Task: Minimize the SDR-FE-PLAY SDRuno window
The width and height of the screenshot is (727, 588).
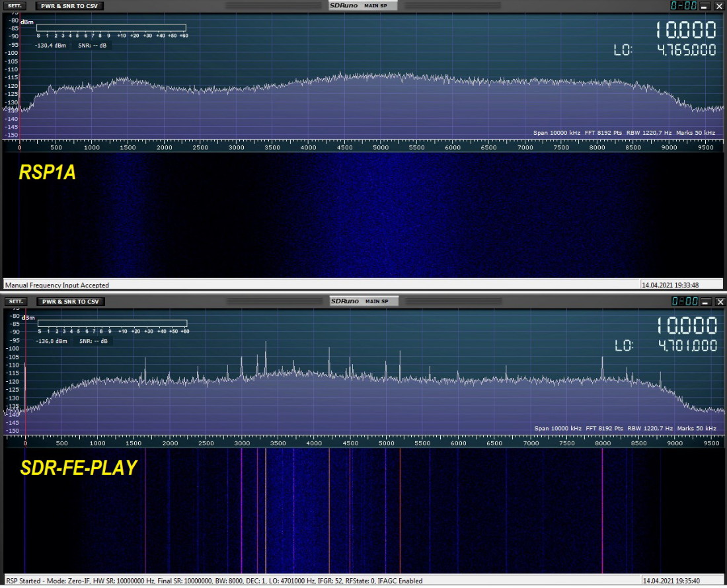Action: [x=706, y=302]
